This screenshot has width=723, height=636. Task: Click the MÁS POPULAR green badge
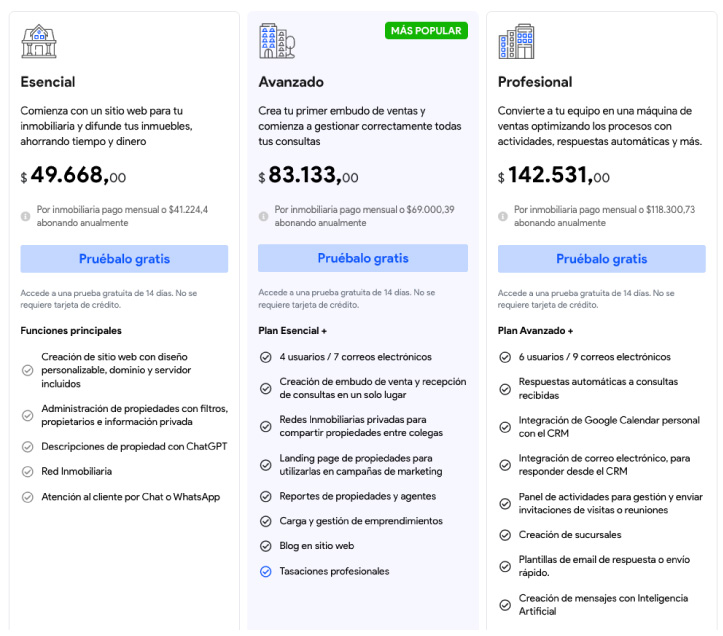(426, 31)
